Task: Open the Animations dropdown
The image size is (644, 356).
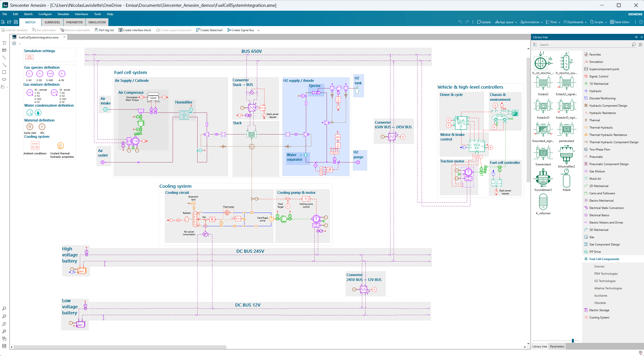Action: (531, 22)
